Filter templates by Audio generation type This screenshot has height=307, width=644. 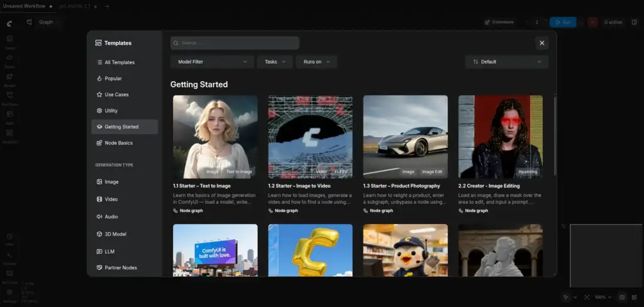coord(125,216)
